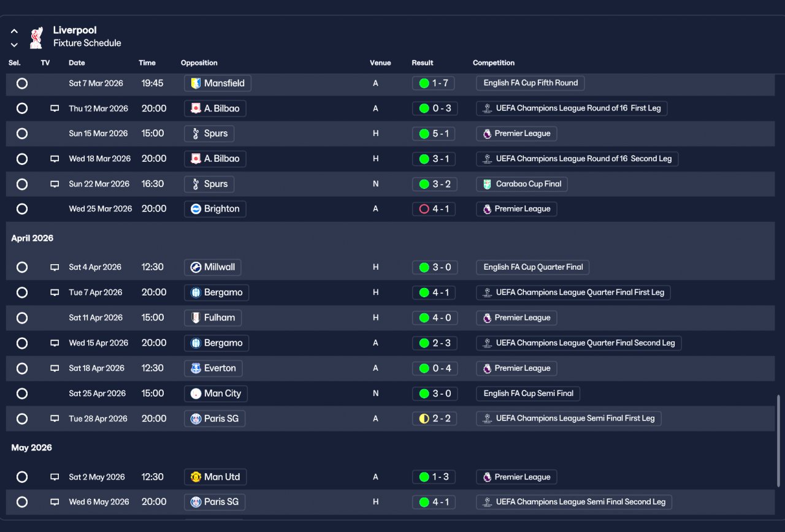Open the 5 - 1 result against Spurs

click(x=434, y=134)
